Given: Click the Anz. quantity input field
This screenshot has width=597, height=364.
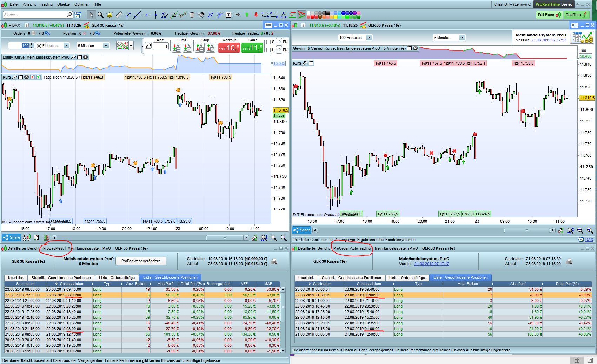Looking at the screenshot, I should (161, 46).
